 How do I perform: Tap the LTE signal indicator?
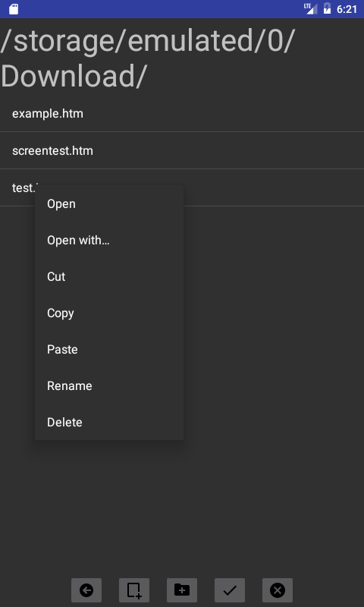pos(310,8)
